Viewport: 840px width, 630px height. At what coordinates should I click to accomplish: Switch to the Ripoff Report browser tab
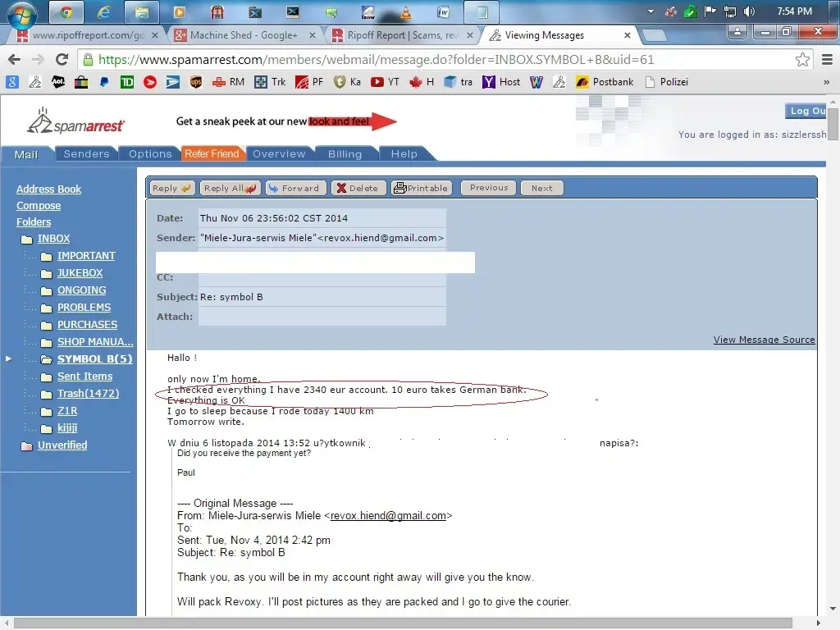pyautogui.click(x=402, y=35)
